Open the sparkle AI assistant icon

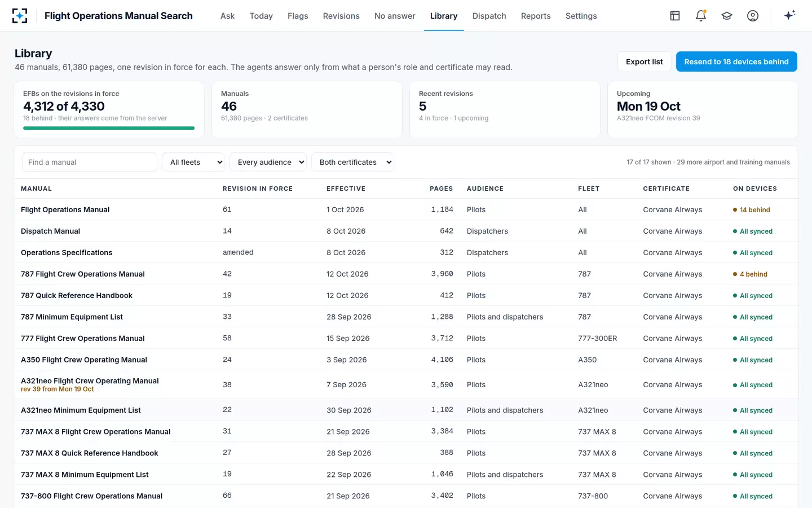tap(789, 16)
